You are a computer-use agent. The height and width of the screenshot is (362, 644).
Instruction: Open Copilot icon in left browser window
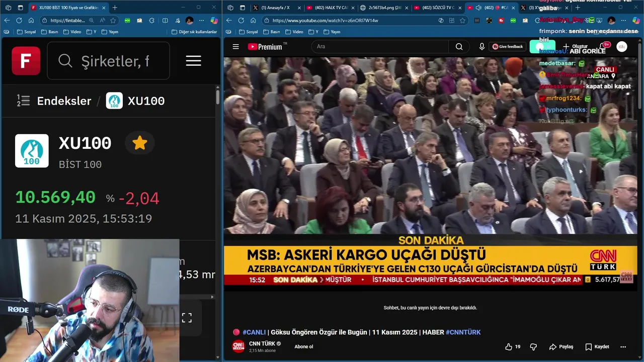214,21
